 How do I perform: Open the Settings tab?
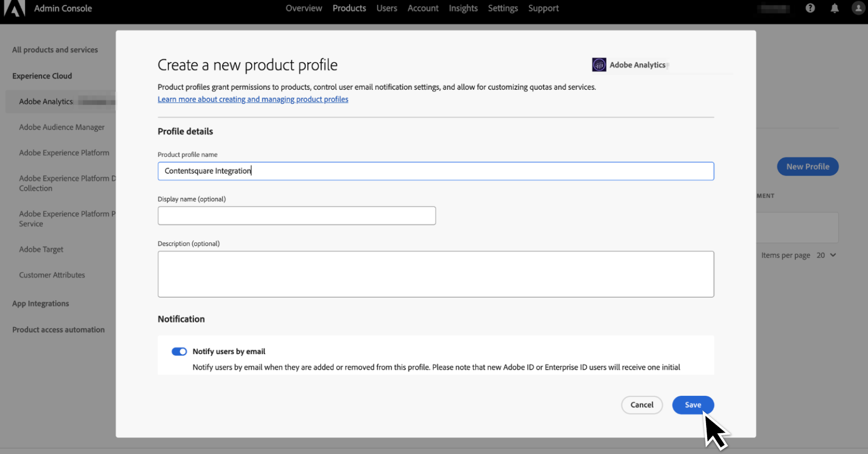coord(502,8)
